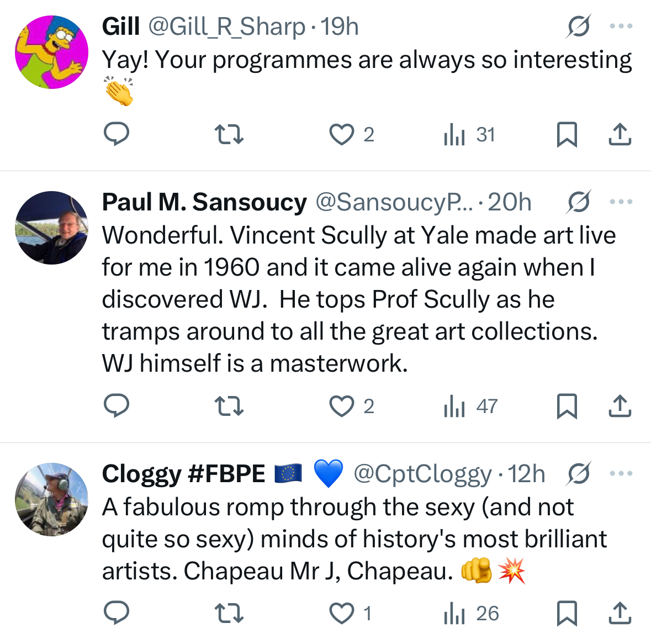Like Paul M. Sansoucy's tweet
Screen dimensions: 651x644
pyautogui.click(x=342, y=406)
